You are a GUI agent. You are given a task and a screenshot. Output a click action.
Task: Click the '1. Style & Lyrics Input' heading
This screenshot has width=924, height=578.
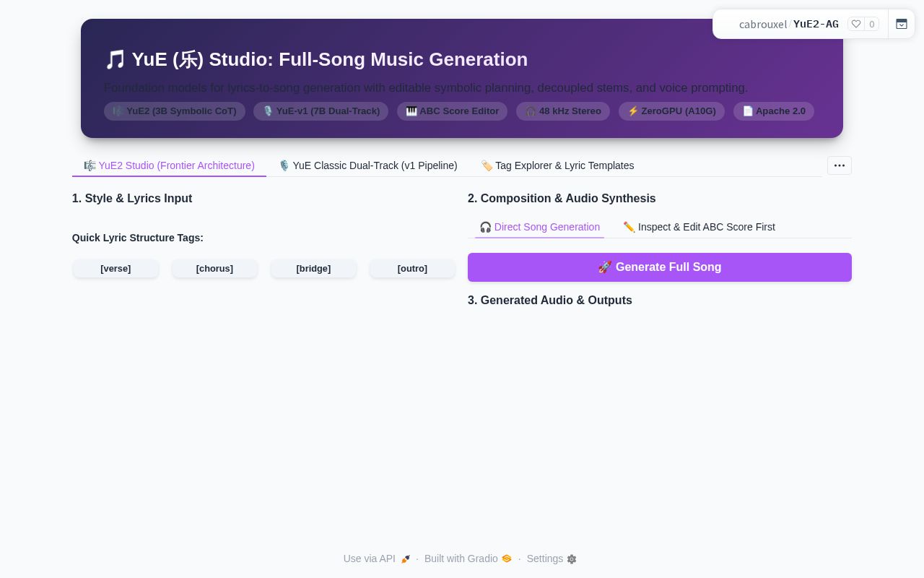coord(132,199)
